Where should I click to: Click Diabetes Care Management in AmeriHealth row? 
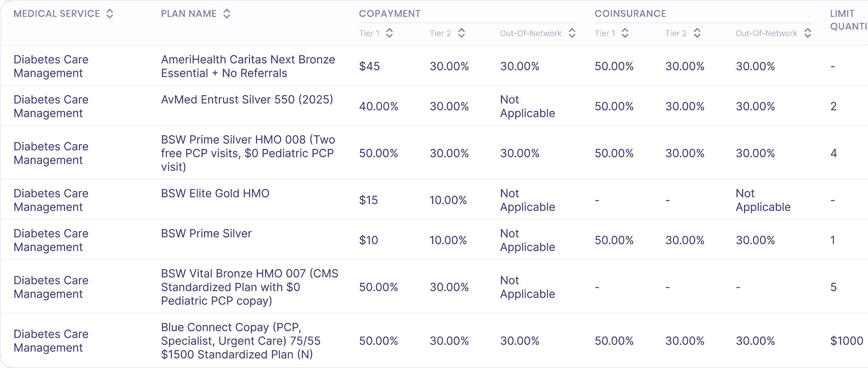(51, 66)
